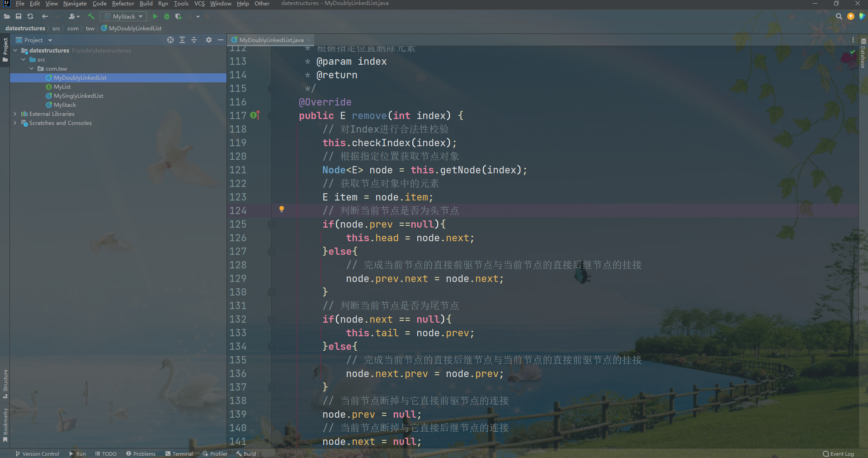This screenshot has width=868, height=458.
Task: Navigate back with the left arrow icon
Action: (45, 16)
